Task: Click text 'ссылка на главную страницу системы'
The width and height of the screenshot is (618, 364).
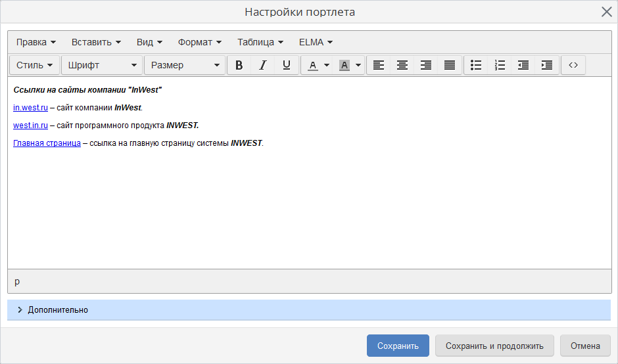Action: coord(159,143)
